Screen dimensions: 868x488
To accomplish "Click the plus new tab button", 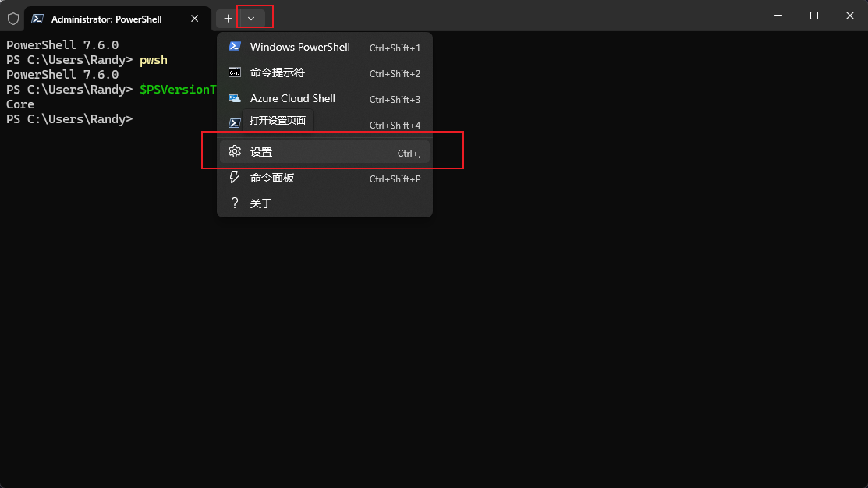I will click(x=228, y=19).
